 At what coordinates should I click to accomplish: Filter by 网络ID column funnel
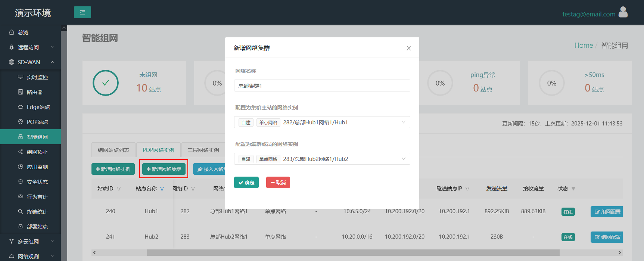[193, 189]
